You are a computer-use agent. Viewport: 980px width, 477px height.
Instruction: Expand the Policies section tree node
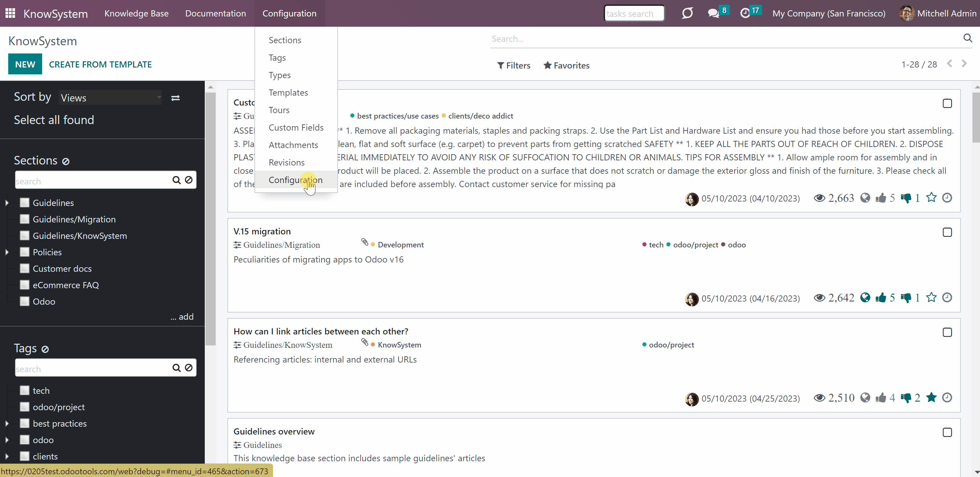click(x=7, y=252)
